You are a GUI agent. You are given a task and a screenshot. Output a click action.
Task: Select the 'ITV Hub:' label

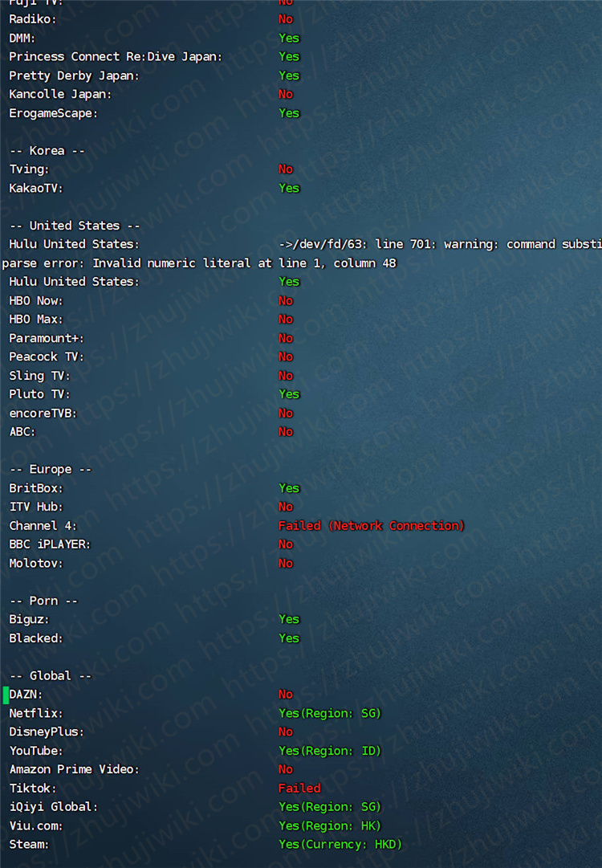pyautogui.click(x=36, y=507)
